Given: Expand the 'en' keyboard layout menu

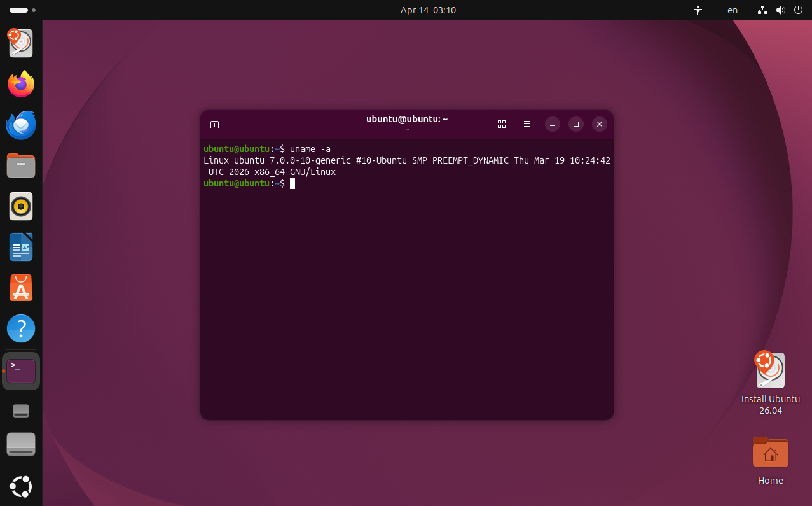Looking at the screenshot, I should pyautogui.click(x=733, y=10).
